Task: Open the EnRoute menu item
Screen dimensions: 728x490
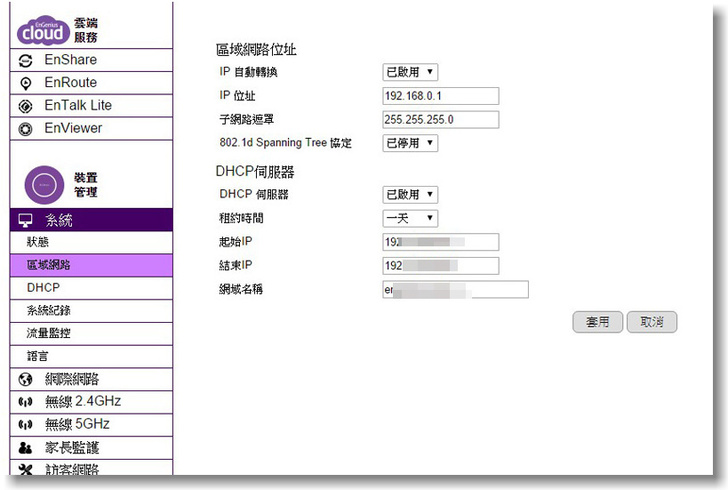Action: pyautogui.click(x=91, y=83)
